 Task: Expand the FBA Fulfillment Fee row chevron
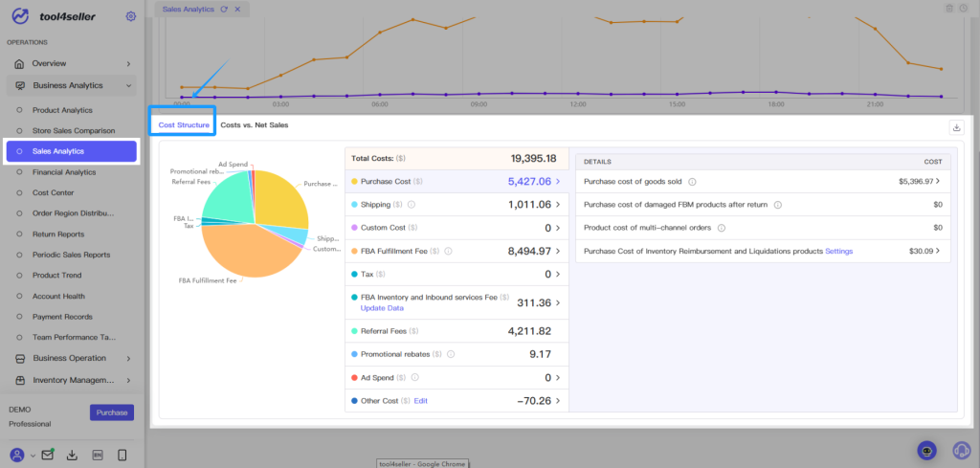pyautogui.click(x=558, y=251)
